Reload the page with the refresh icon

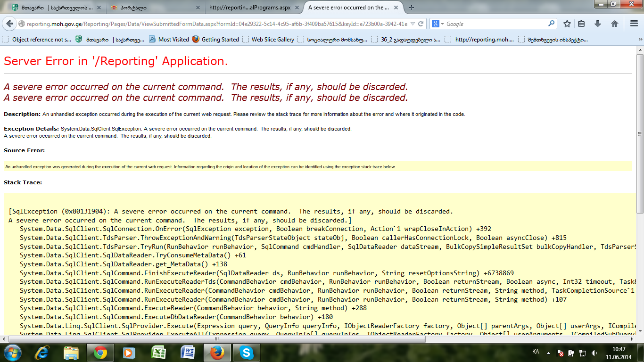421,24
